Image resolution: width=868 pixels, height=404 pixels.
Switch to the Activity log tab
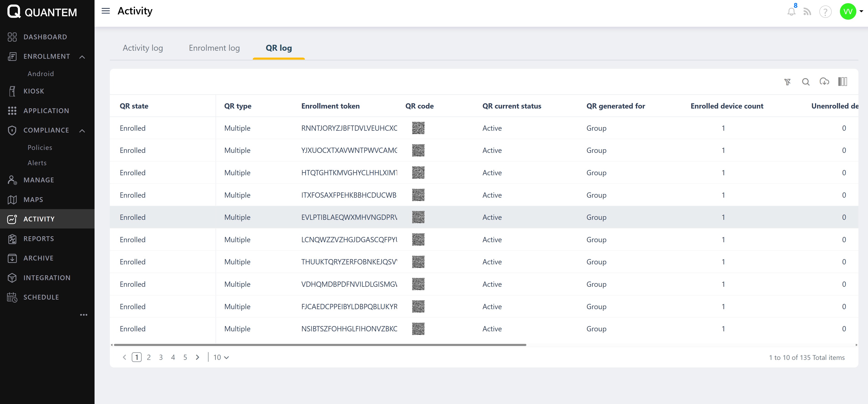point(143,48)
